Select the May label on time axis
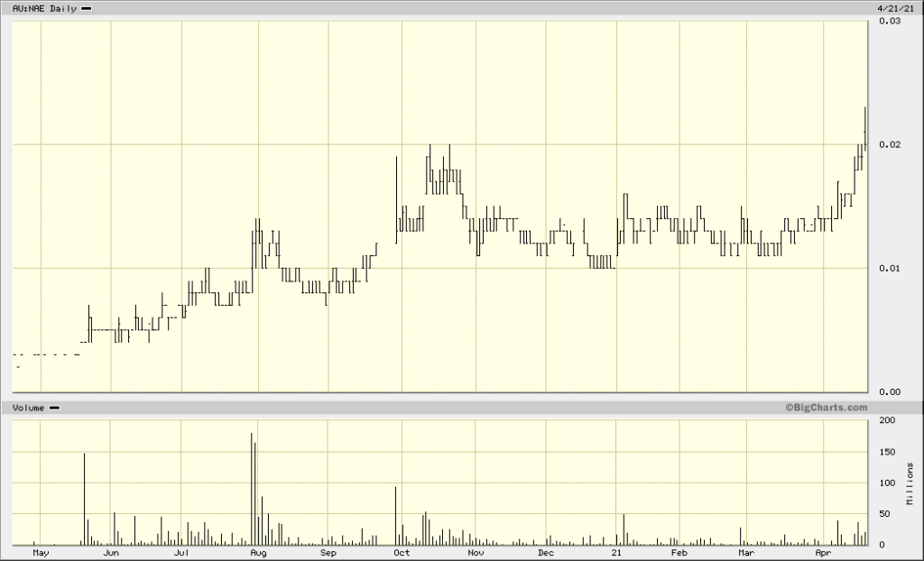 [x=41, y=553]
